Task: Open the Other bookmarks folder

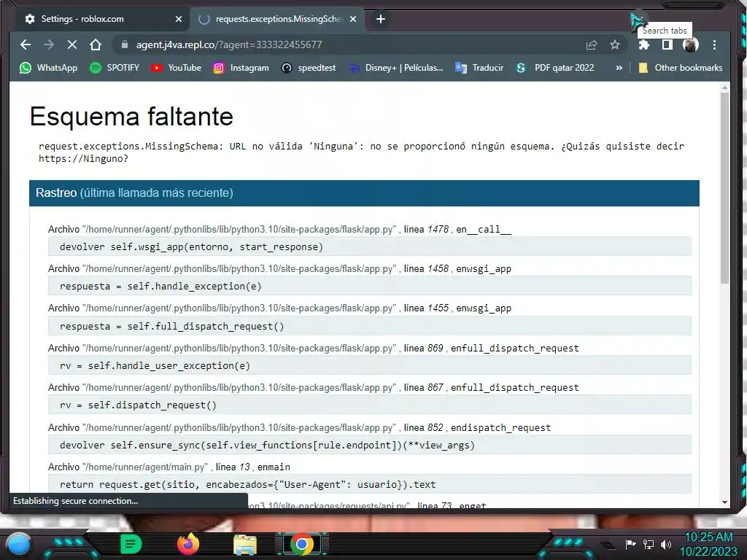Action: click(681, 68)
